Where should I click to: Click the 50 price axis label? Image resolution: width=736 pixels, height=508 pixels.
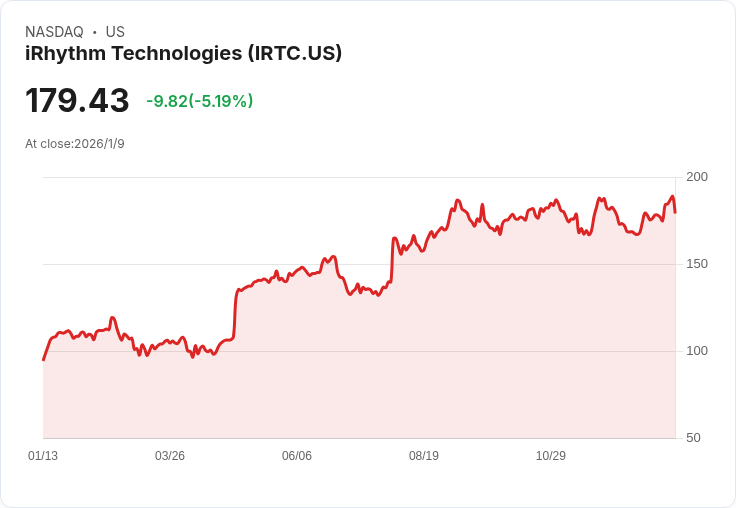[693, 438]
